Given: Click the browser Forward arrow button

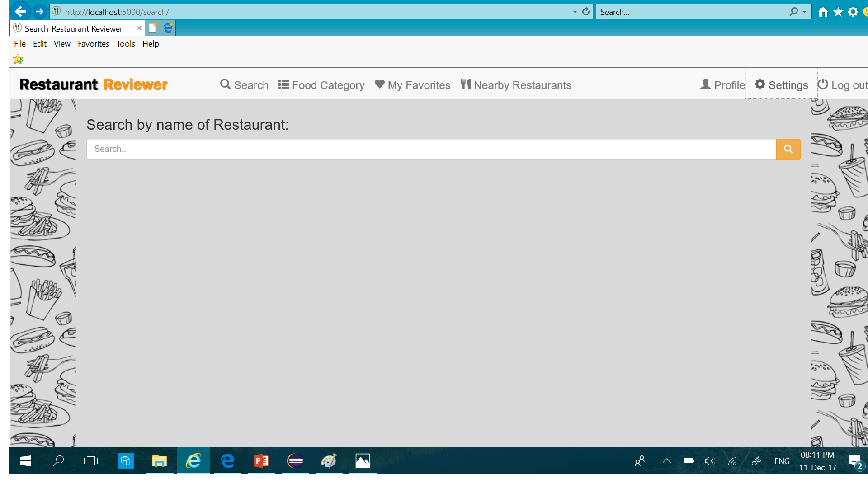Looking at the screenshot, I should coord(40,11).
